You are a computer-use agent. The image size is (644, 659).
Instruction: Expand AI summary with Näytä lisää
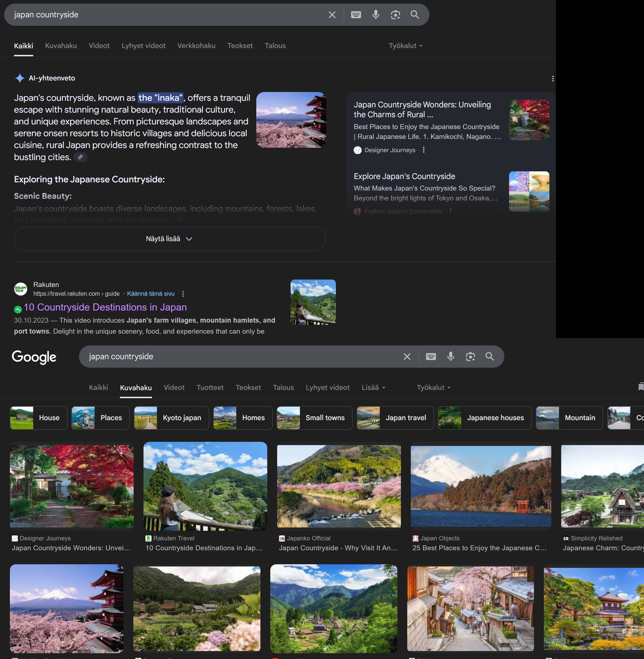(x=170, y=239)
